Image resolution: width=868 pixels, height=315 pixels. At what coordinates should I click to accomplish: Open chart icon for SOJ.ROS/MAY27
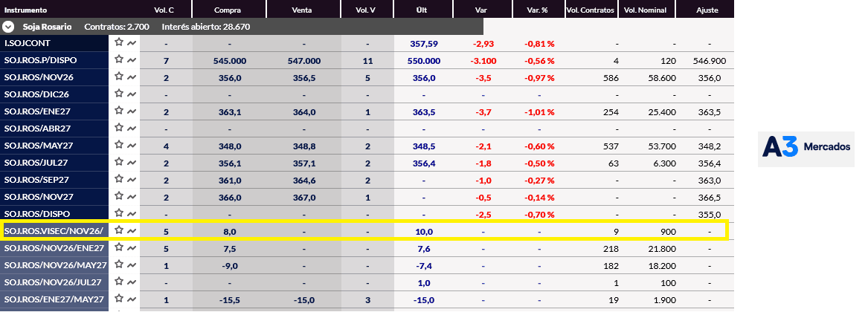132,146
